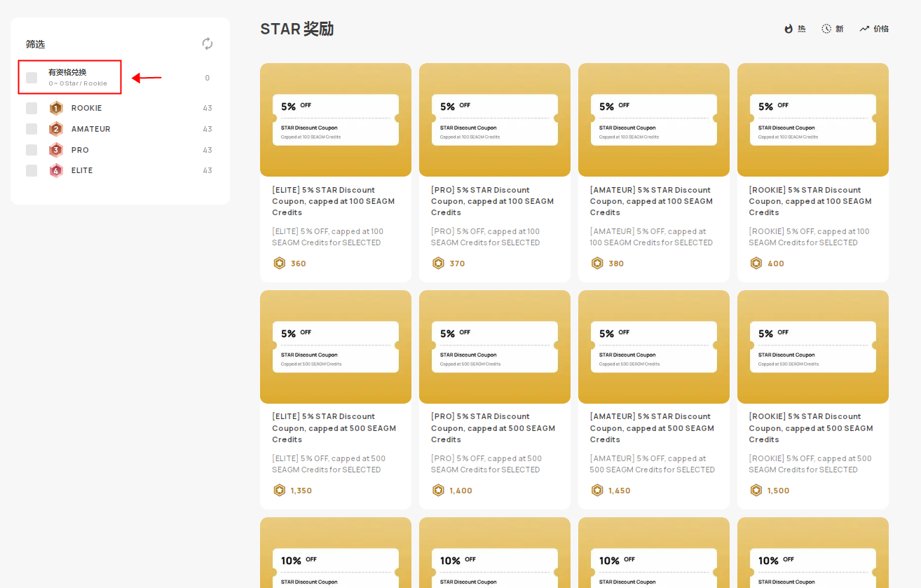Click the star coin icon beside 370
Image resolution: width=921 pixels, height=588 pixels.
tap(438, 263)
